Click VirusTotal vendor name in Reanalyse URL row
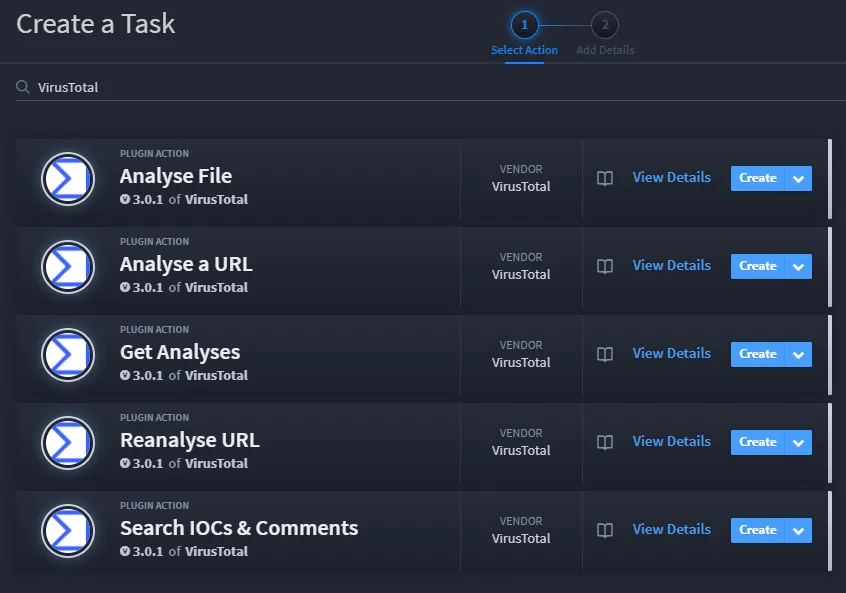846x593 pixels. point(521,451)
